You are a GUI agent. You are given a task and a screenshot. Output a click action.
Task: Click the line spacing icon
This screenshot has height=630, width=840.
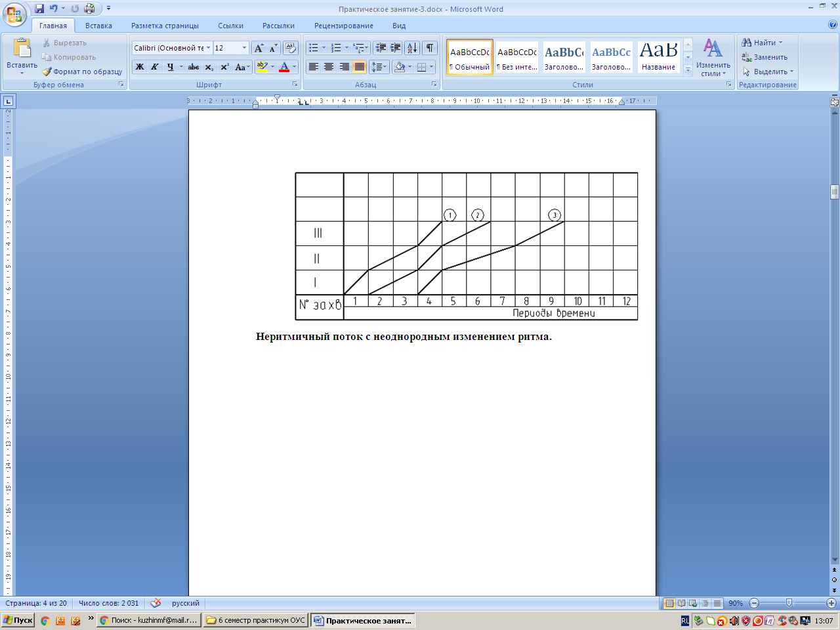tap(377, 67)
